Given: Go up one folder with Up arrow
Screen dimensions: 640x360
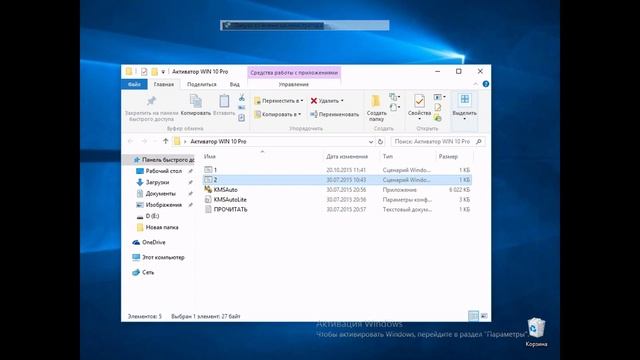Looking at the screenshot, I should pyautogui.click(x=165, y=141).
